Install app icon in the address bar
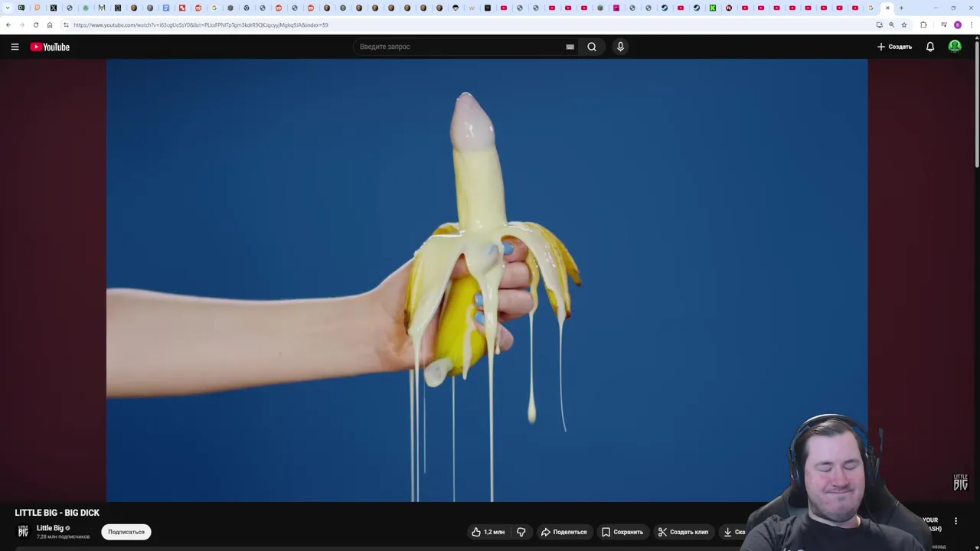Screen dimensions: 980x551 tap(879, 24)
